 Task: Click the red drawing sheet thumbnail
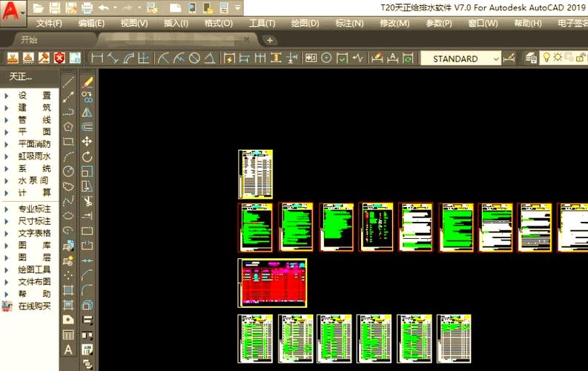pos(273,283)
